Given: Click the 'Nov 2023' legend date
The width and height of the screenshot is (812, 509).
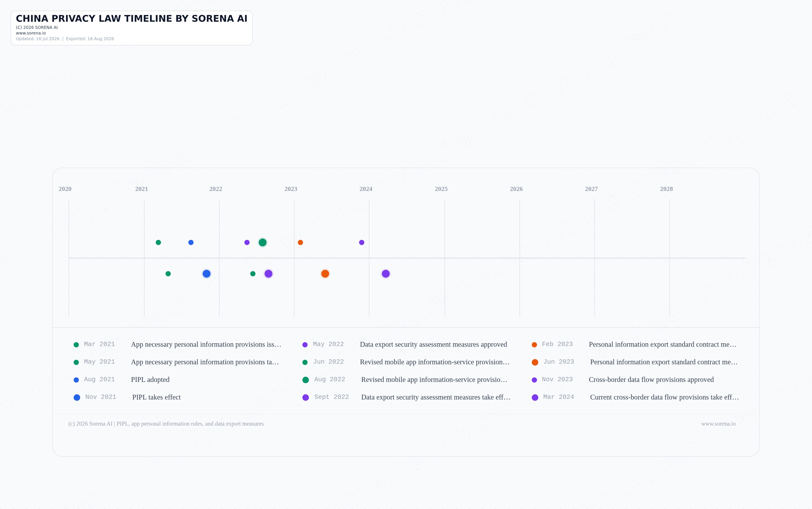Looking at the screenshot, I should (558, 379).
